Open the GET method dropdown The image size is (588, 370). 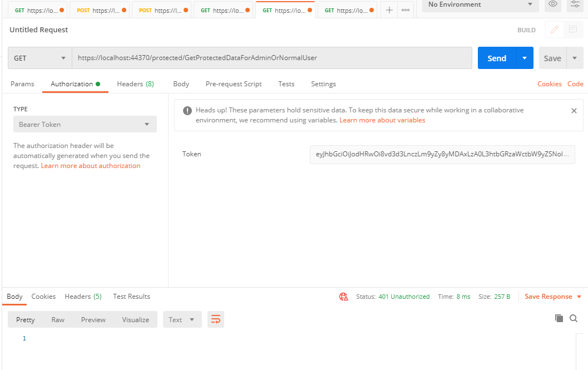39,58
